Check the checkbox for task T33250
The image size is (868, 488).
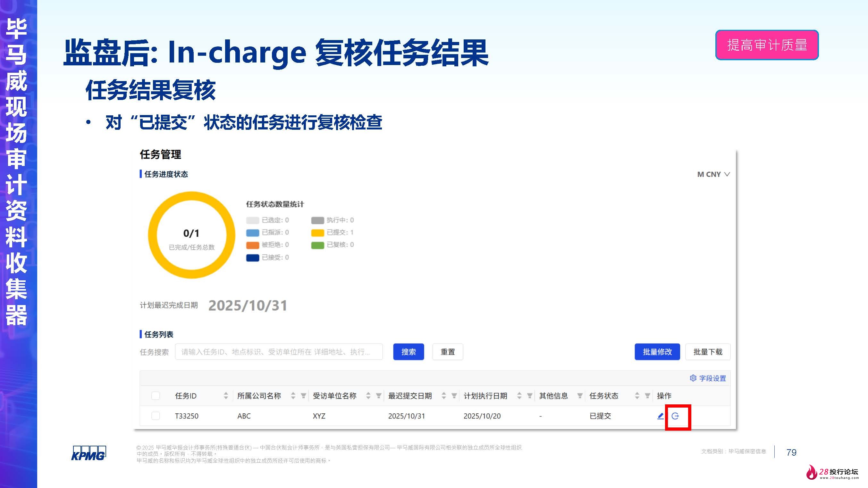pos(156,416)
